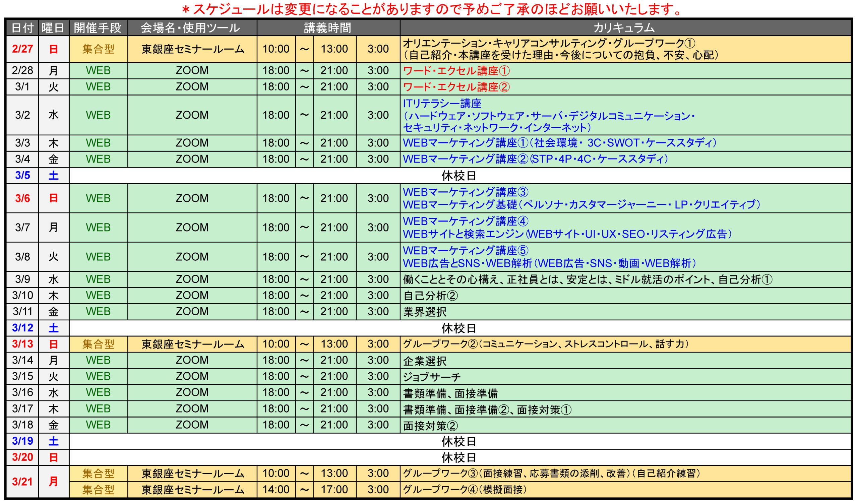This screenshot has width=858, height=504.
Task: Click the WEBマーケティング講座② curriculum cell
Action: click(x=625, y=159)
